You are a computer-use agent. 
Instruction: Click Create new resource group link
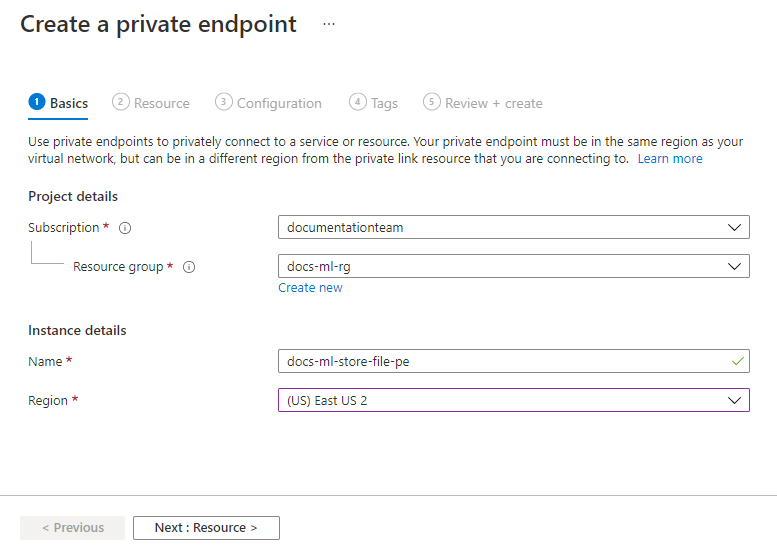click(x=310, y=288)
